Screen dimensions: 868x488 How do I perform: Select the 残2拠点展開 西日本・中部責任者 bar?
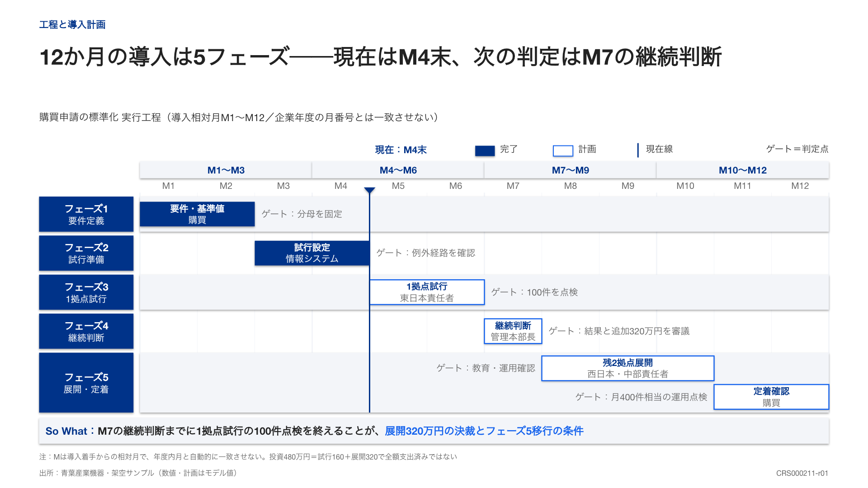point(627,368)
